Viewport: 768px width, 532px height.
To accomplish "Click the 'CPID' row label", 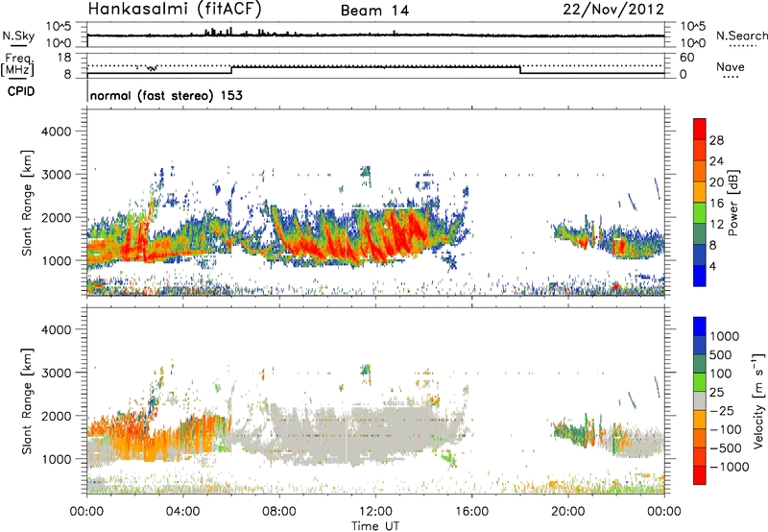I will pyautogui.click(x=21, y=91).
